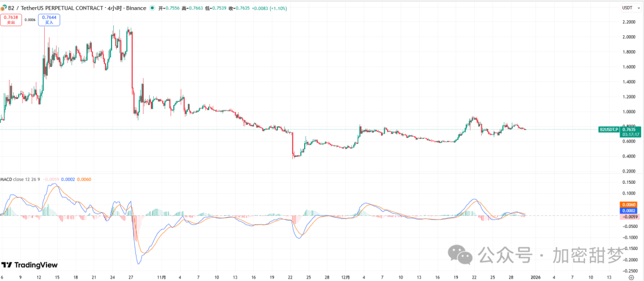
Task: Click the red 0.7638 sell button
Action: point(10,20)
